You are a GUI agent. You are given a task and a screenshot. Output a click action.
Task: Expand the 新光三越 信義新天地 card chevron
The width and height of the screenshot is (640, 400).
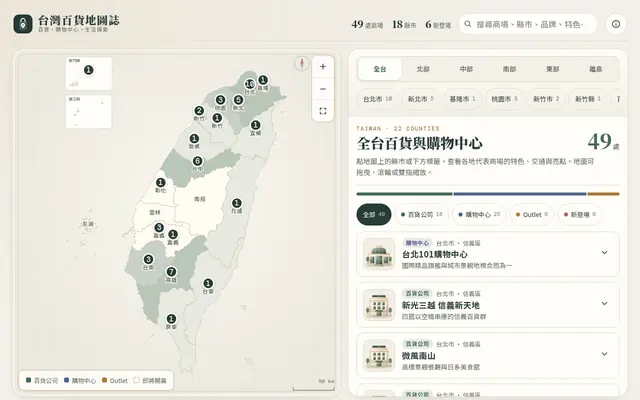(x=604, y=303)
